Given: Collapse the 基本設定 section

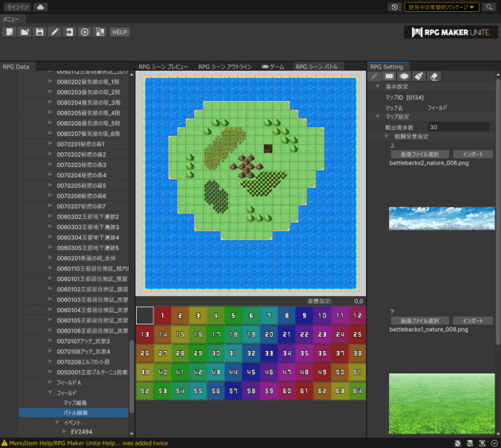Looking at the screenshot, I should 378,87.
